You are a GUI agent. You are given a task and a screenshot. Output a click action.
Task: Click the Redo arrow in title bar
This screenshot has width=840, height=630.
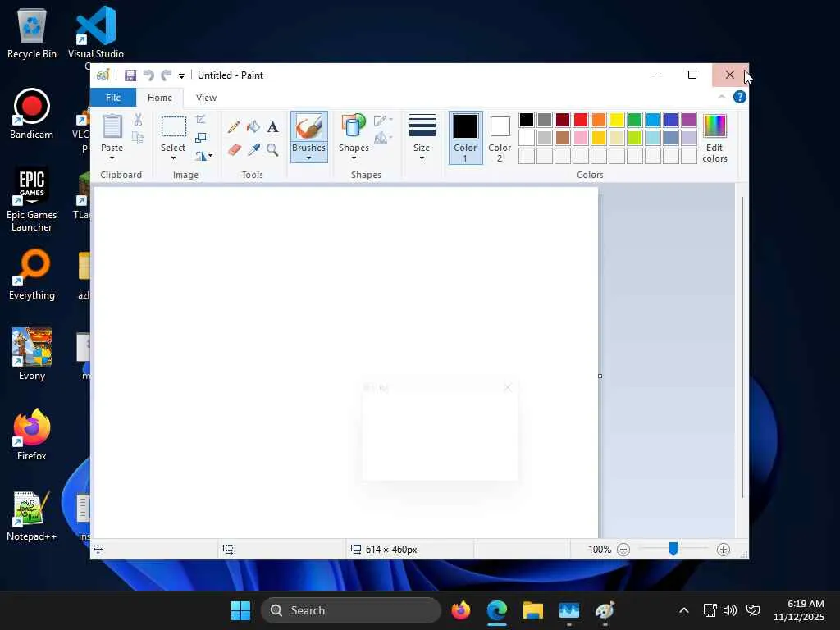[x=167, y=75]
